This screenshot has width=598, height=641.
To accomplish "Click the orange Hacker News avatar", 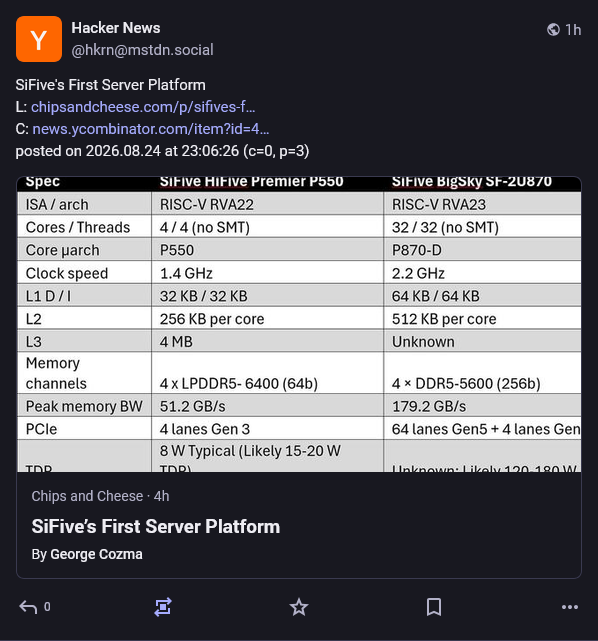I will tap(39, 39).
